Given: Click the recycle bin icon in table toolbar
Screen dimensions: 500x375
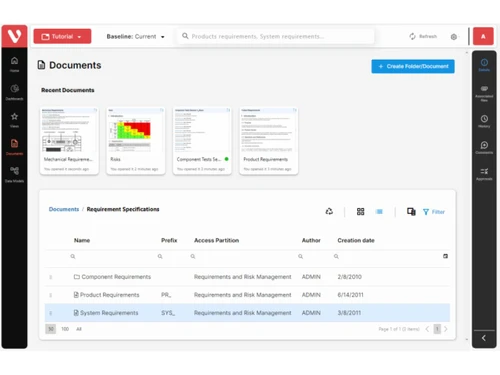Looking at the screenshot, I should 329,211.
